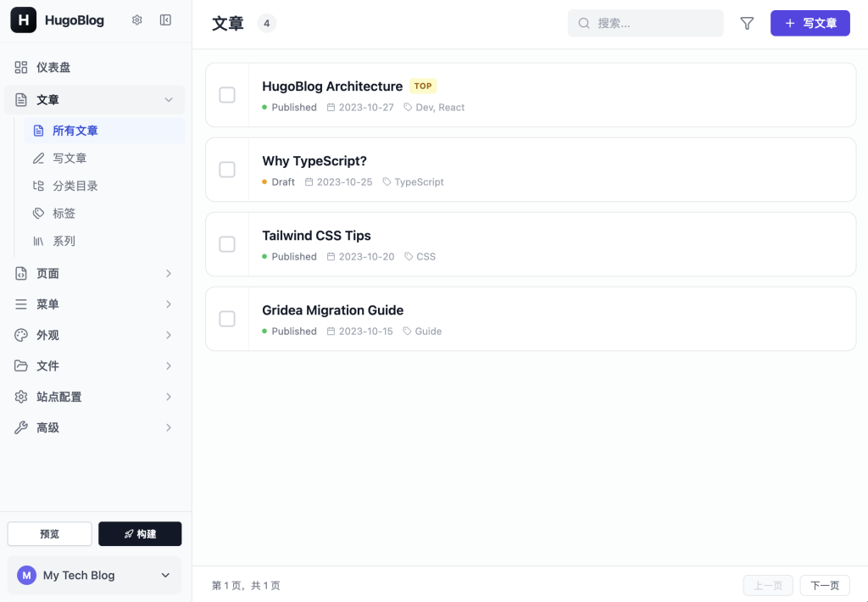868x602 pixels.
Task: Click the settings gear icon beside HugoBlog
Action: [x=137, y=20]
